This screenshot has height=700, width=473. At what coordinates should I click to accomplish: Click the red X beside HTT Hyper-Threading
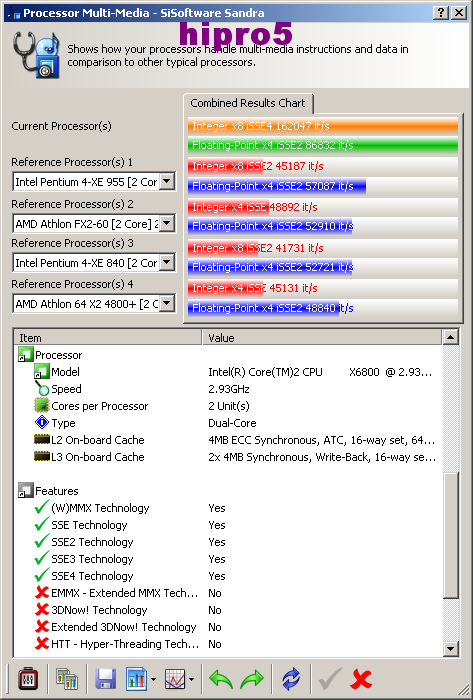[41, 643]
